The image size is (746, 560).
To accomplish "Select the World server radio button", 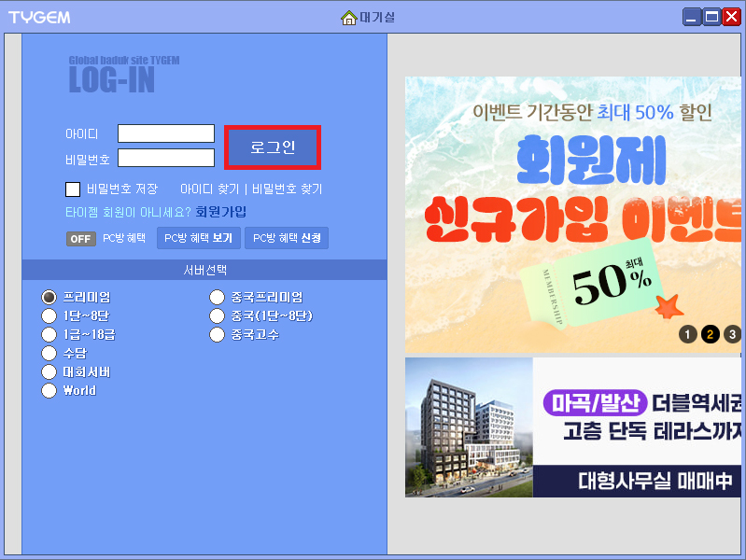I will click(49, 391).
